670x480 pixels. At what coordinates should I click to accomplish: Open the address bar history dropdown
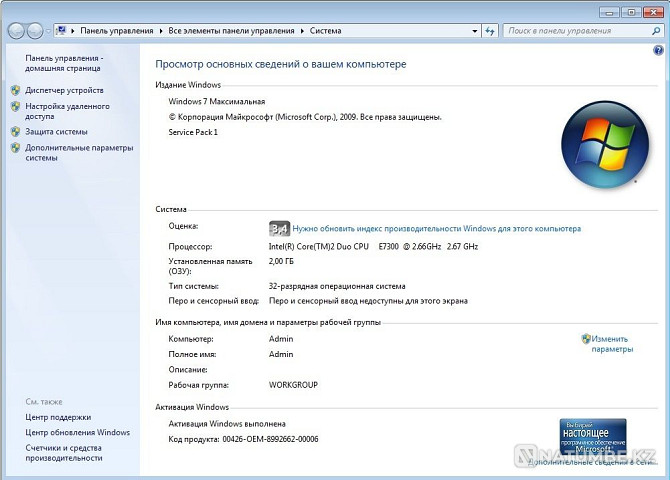[474, 31]
